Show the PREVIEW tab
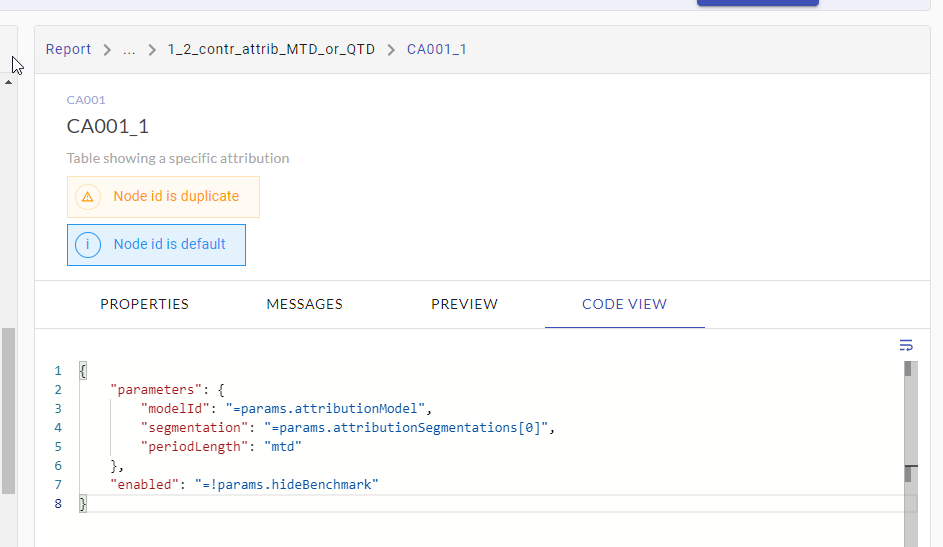The image size is (943, 547). [x=464, y=304]
